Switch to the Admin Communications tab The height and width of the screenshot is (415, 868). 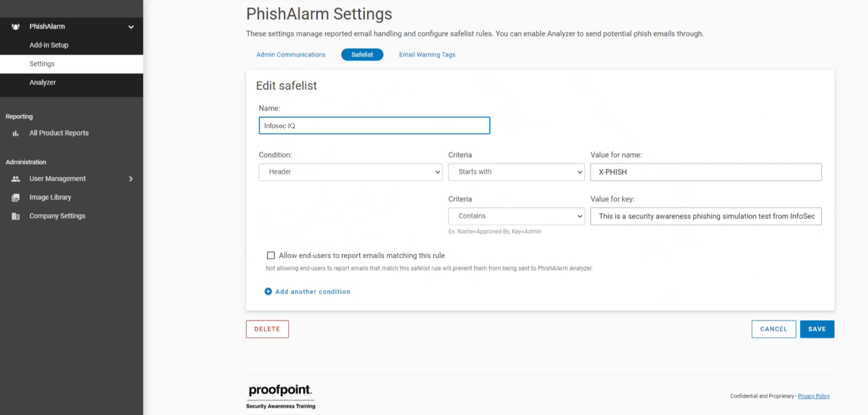coord(291,55)
